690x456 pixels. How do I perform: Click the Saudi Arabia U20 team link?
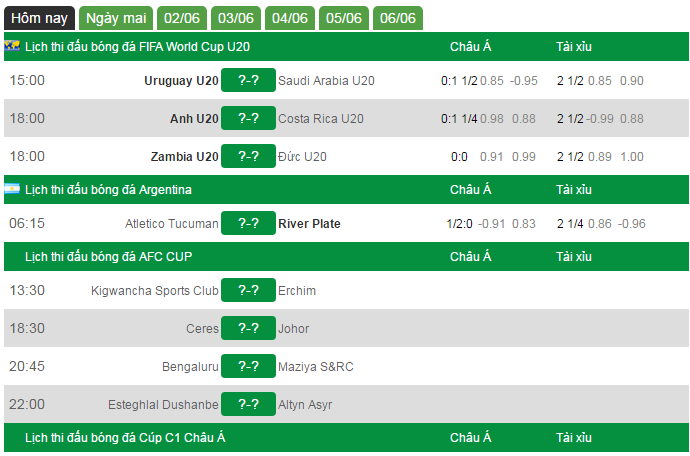326,81
